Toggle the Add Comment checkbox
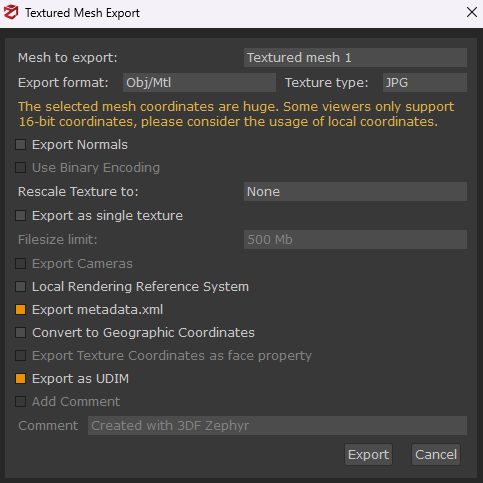Screen dimensions: 483x483 pyautogui.click(x=21, y=402)
